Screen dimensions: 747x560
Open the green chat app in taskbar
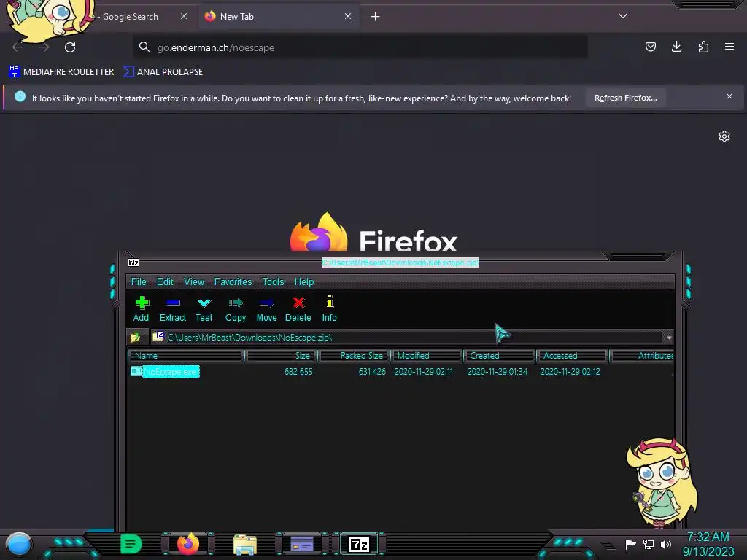[131, 544]
